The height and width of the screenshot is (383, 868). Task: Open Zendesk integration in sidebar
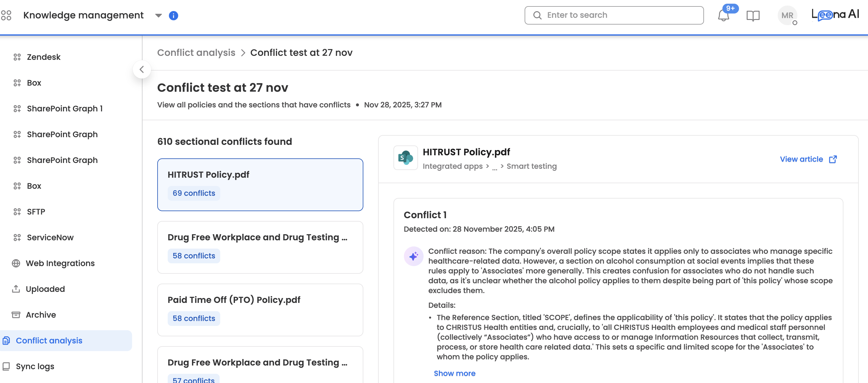point(44,57)
